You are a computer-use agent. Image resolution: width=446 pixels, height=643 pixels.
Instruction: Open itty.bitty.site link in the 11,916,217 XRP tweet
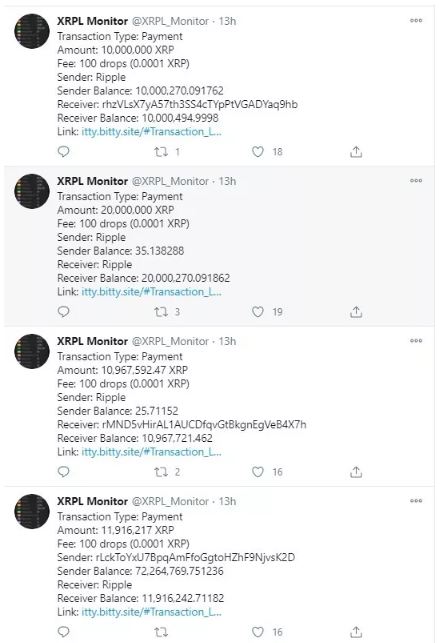151,612
